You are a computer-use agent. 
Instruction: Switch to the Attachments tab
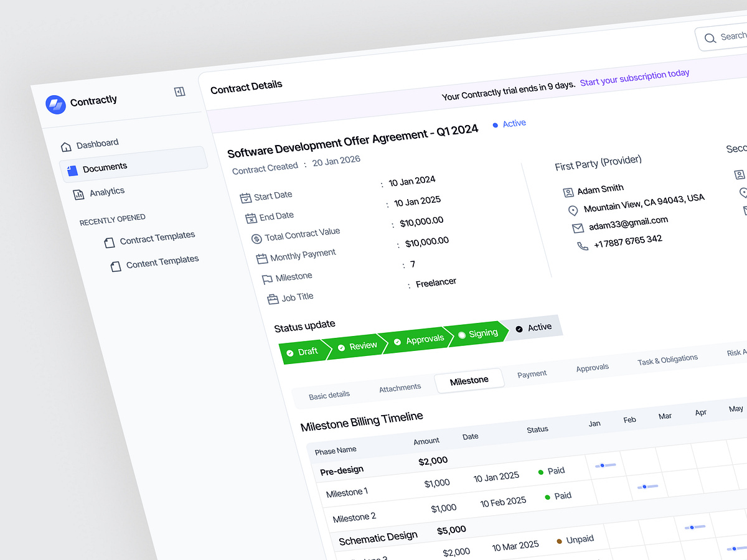click(x=400, y=388)
